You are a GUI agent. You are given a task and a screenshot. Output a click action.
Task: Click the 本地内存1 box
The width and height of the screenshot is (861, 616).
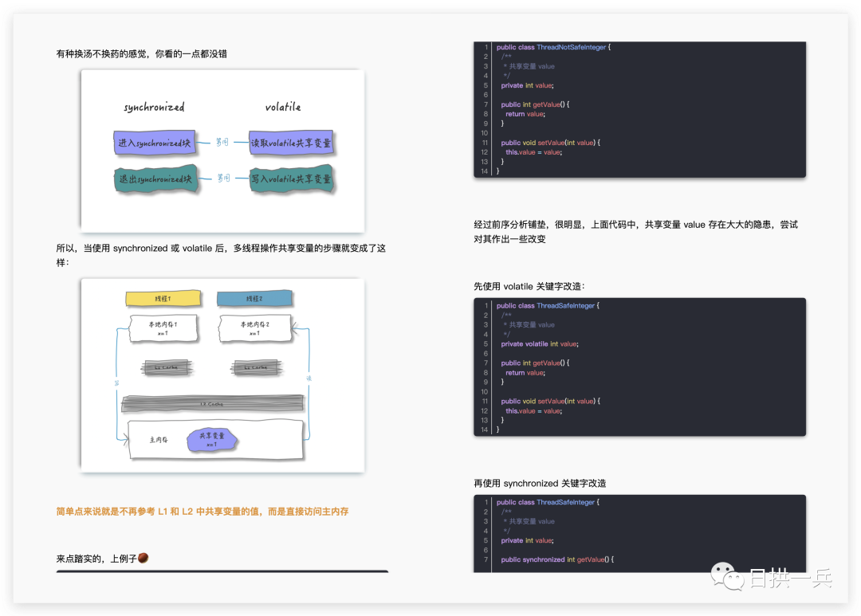point(163,328)
